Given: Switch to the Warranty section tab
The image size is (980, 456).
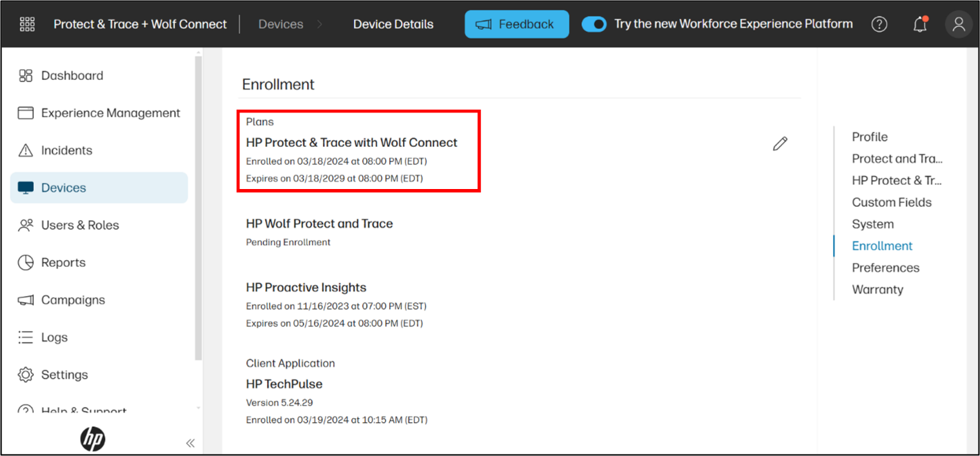Looking at the screenshot, I should [x=877, y=289].
